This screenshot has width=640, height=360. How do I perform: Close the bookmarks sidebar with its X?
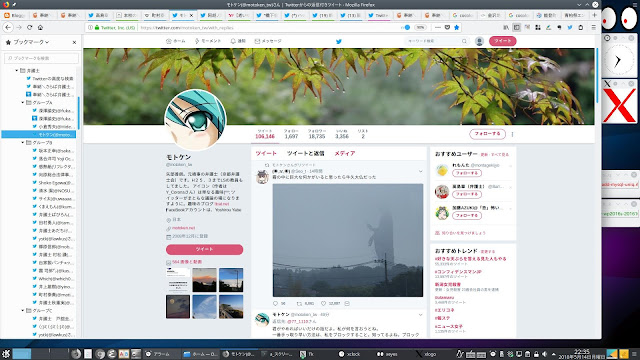(74, 42)
